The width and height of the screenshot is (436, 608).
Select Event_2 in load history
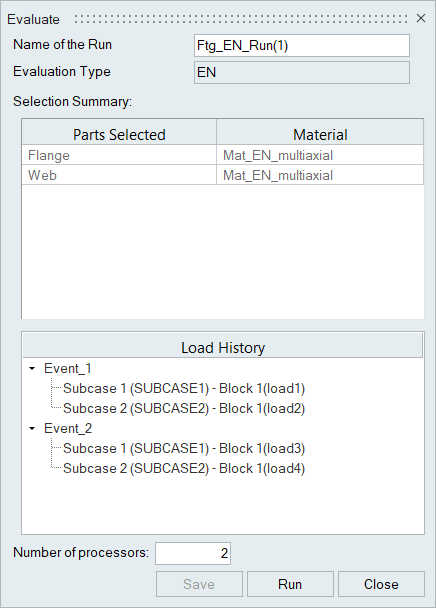coord(68,428)
